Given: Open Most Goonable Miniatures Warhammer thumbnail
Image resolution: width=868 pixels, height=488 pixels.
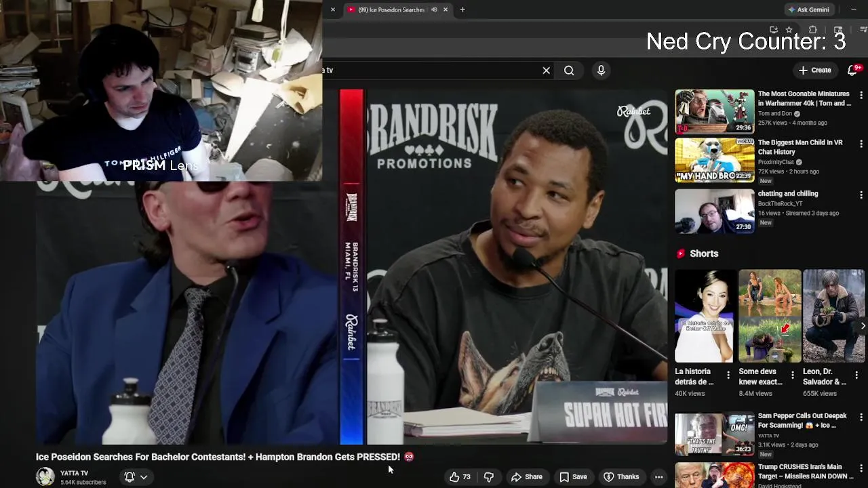Looking at the screenshot, I should pos(714,111).
